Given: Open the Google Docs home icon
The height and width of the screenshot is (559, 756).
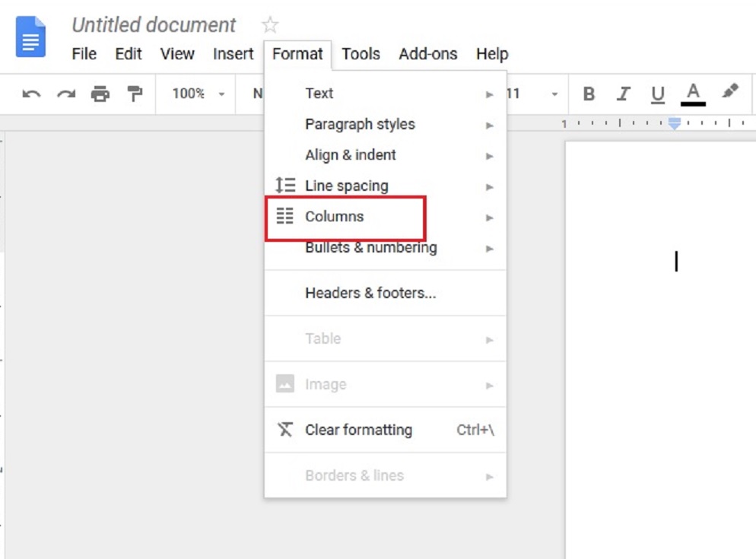Looking at the screenshot, I should (x=31, y=37).
